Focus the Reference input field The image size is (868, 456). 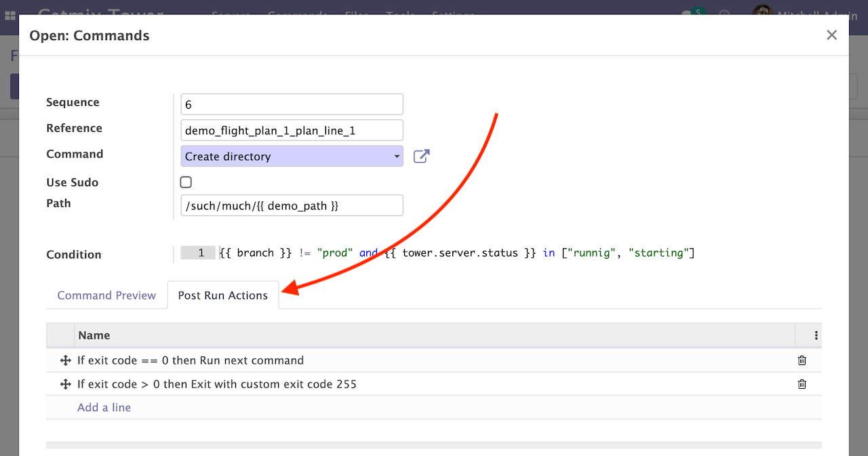point(292,130)
